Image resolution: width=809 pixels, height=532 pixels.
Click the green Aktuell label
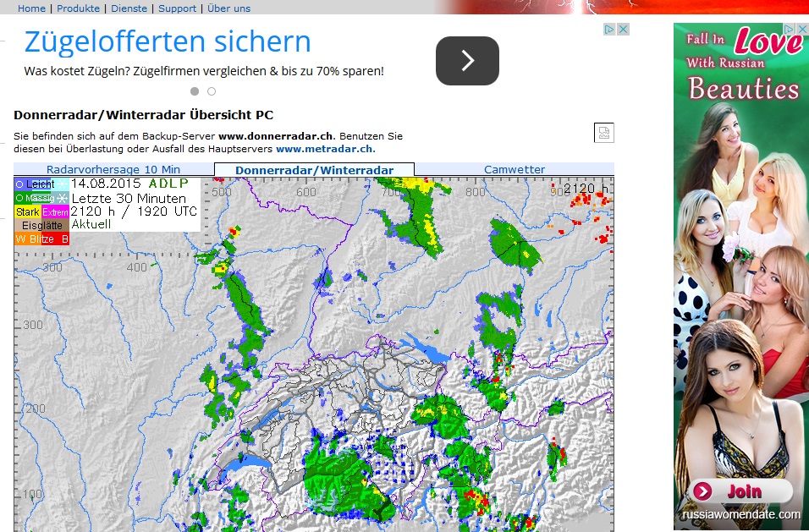pyautogui.click(x=91, y=224)
